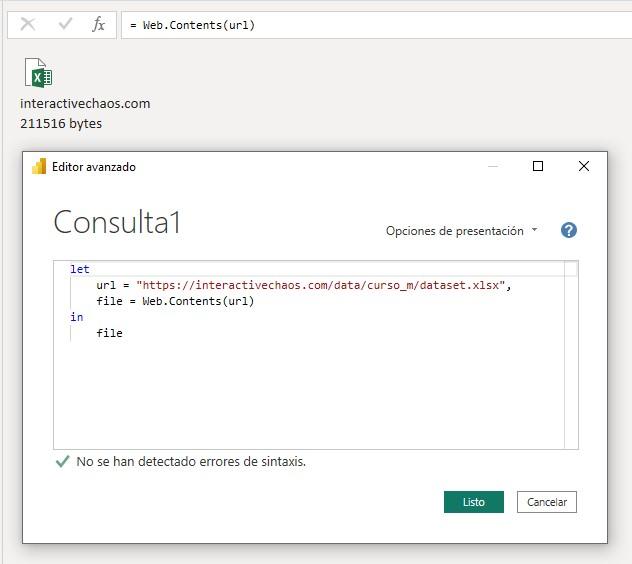Open the fx function insert icon
This screenshot has width=632, height=564.
coord(98,25)
